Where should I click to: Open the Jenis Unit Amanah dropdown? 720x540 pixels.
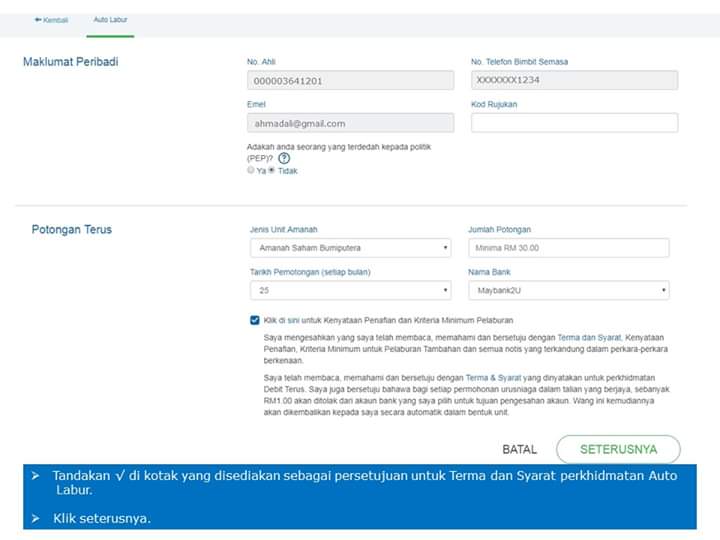(x=350, y=248)
